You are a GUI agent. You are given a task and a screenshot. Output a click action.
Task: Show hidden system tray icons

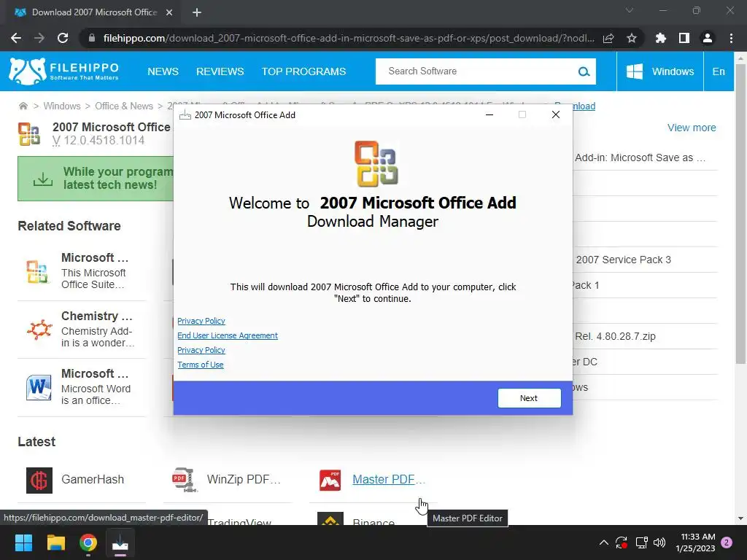[603, 542]
